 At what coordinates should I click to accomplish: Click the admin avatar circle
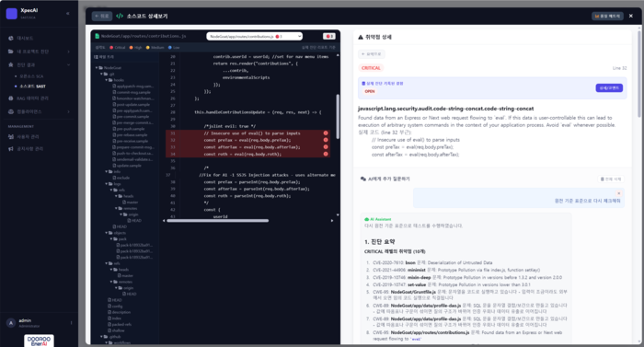[x=11, y=323]
